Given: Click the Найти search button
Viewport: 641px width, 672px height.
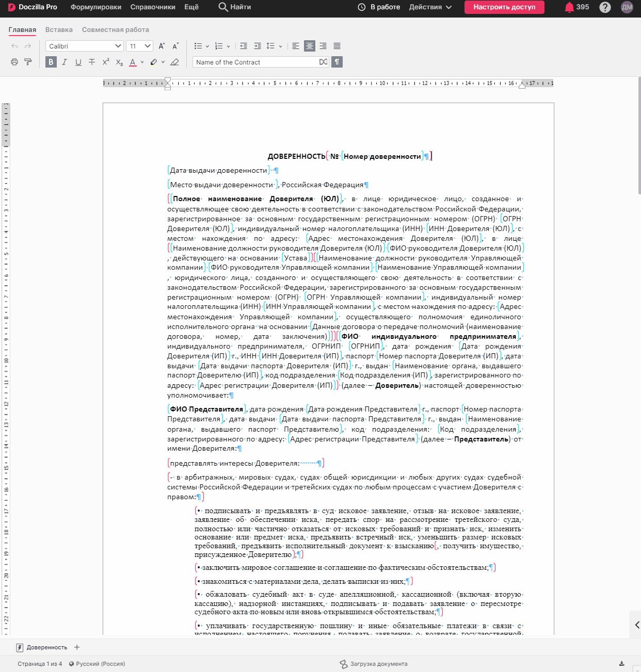Looking at the screenshot, I should click(235, 7).
